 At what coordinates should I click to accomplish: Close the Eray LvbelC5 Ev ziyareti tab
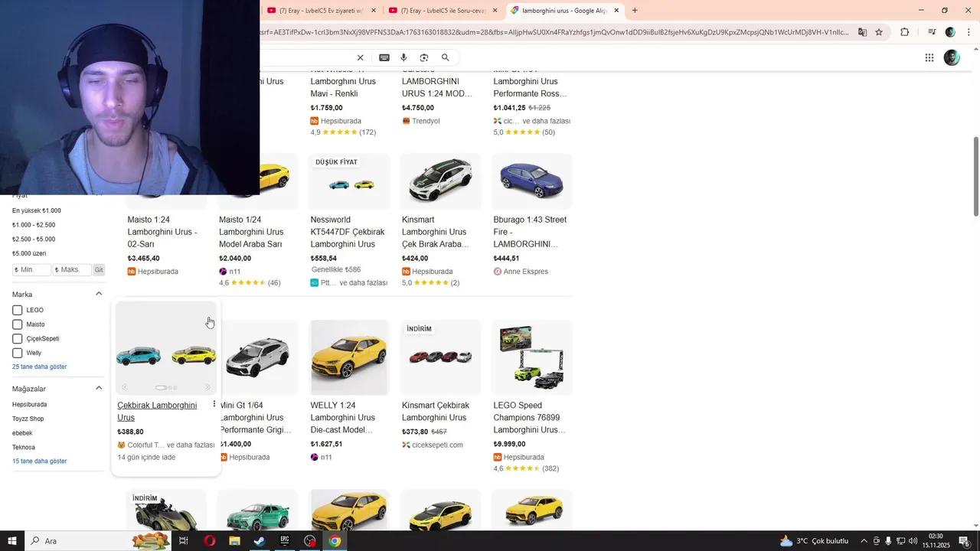pos(374,11)
